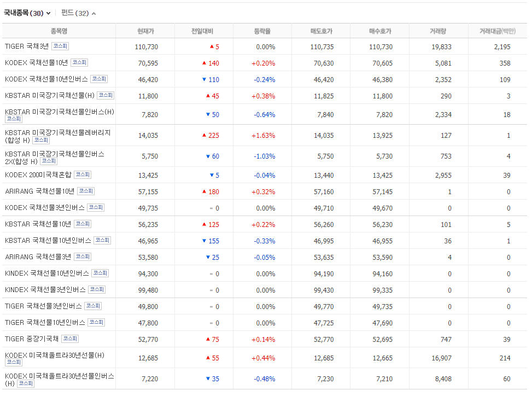Screen dimensions: 532x396
Task: Select current price 110,730 of TIGER 국채3년
Action: click(x=146, y=47)
